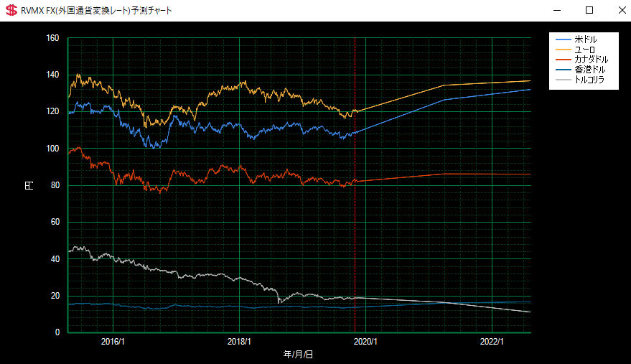Select the カナダドル legend label
The image size is (631, 364).
coord(591,59)
